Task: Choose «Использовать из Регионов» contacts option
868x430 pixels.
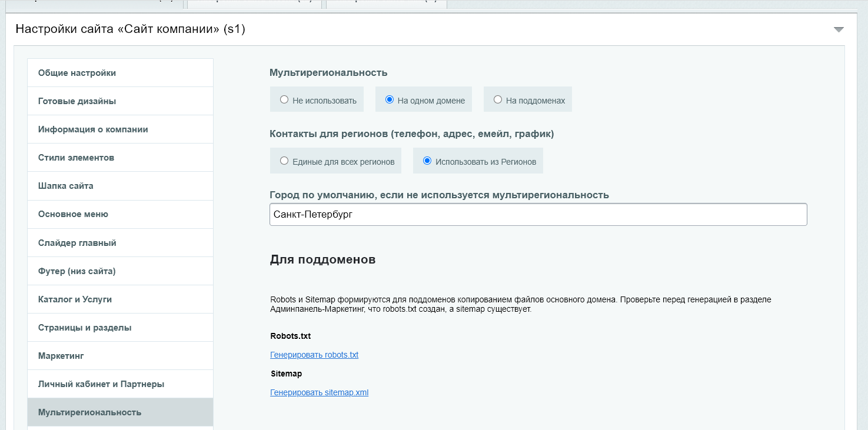Action: [x=427, y=161]
